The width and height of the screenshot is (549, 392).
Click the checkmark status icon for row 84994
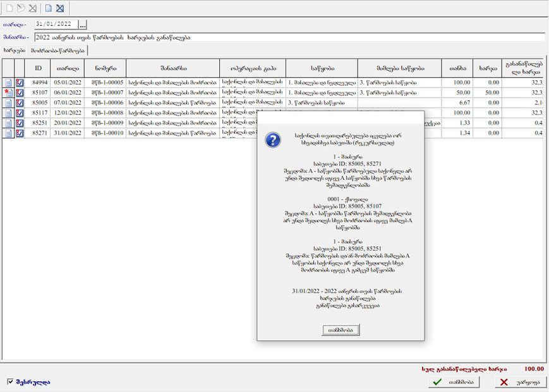point(20,83)
